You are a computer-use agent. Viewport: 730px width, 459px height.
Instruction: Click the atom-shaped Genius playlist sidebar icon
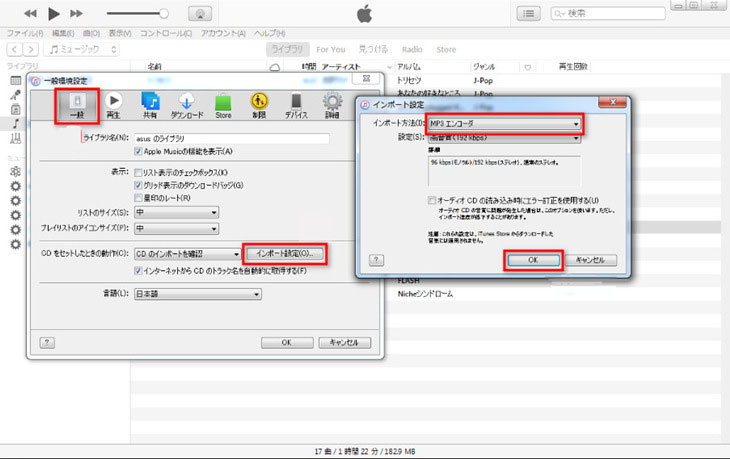[x=16, y=171]
